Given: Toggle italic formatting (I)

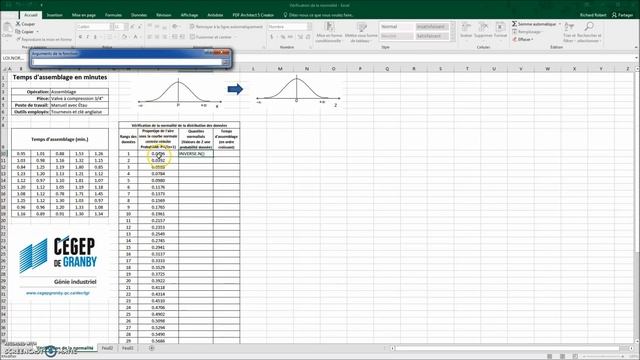Looking at the screenshot, I should [87, 37].
